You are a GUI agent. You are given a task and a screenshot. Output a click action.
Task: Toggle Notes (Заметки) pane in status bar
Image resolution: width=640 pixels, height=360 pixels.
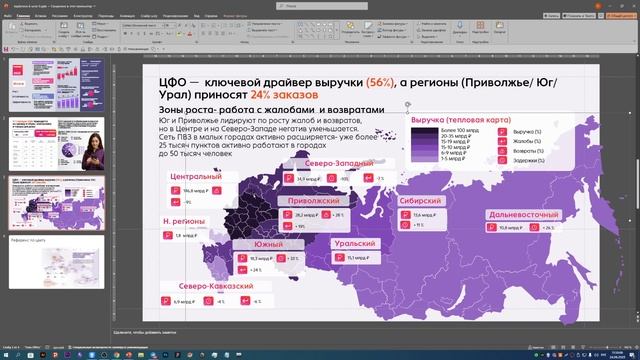coord(536,347)
